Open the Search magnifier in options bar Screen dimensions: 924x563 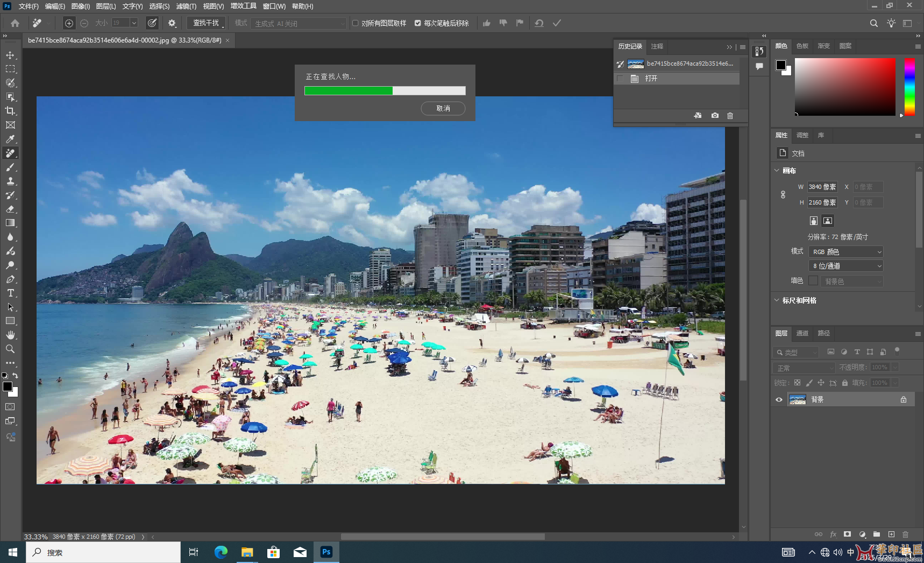tap(874, 23)
